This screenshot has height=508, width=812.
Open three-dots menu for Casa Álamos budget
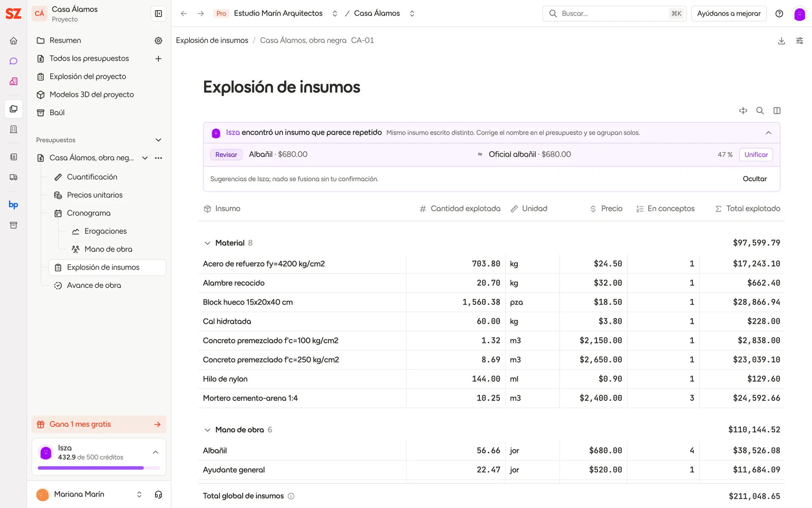pyautogui.click(x=158, y=158)
